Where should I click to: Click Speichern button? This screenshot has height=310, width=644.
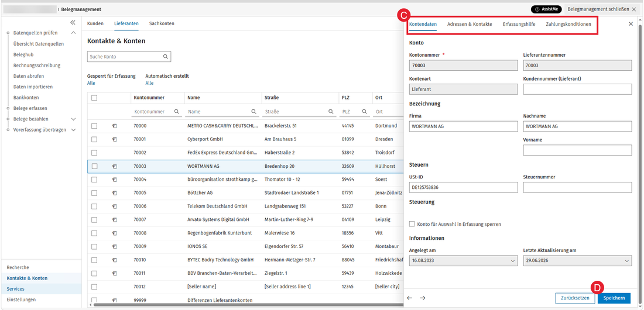tap(614, 298)
